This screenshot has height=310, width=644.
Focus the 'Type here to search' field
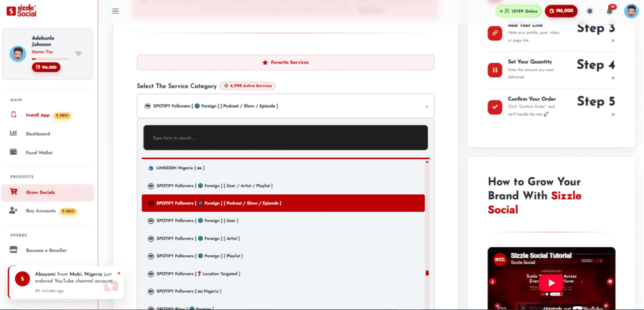point(286,138)
